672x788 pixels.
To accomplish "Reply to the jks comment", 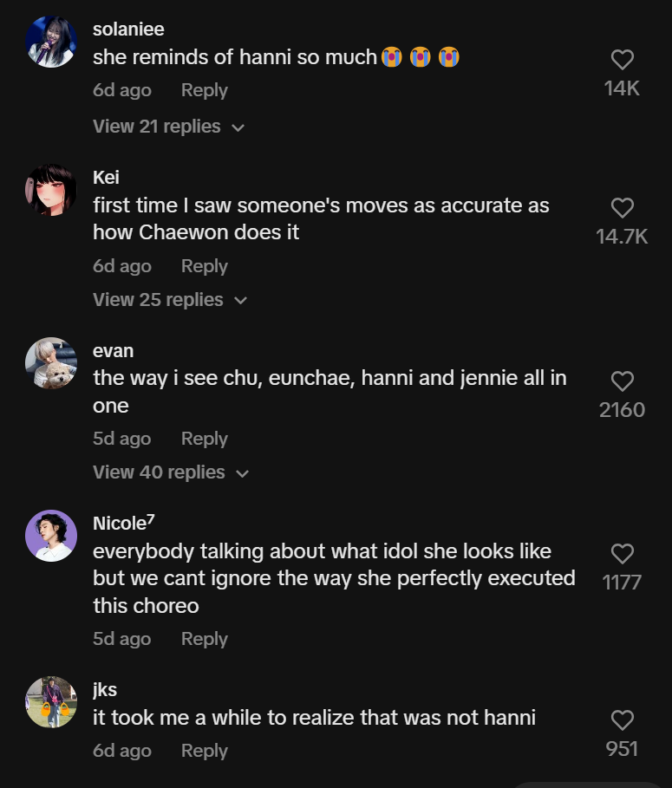I will [x=204, y=751].
